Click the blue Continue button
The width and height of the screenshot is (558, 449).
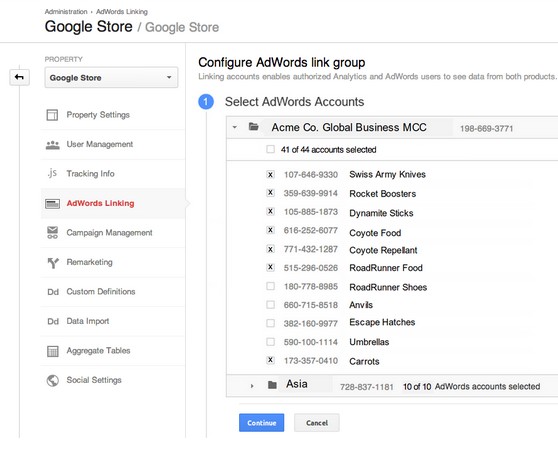[x=262, y=423]
